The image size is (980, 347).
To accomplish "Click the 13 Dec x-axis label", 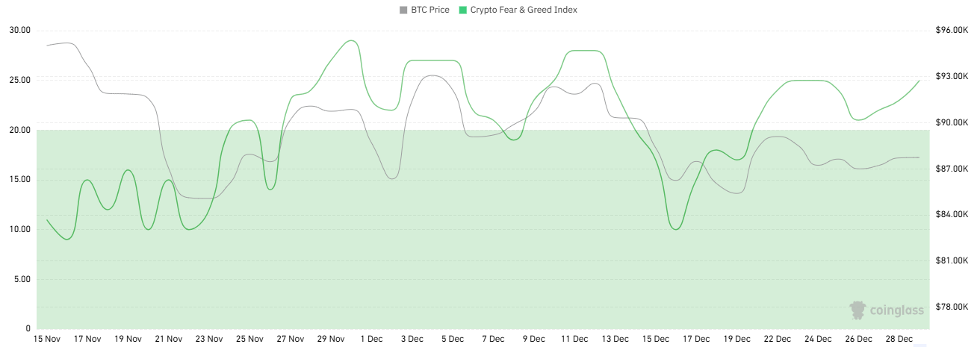I will 614,339.
